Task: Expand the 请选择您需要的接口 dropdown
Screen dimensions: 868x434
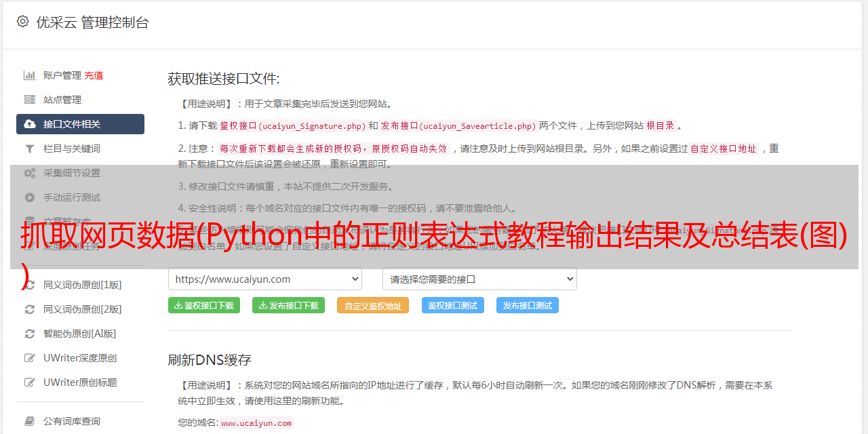Action: [x=479, y=279]
